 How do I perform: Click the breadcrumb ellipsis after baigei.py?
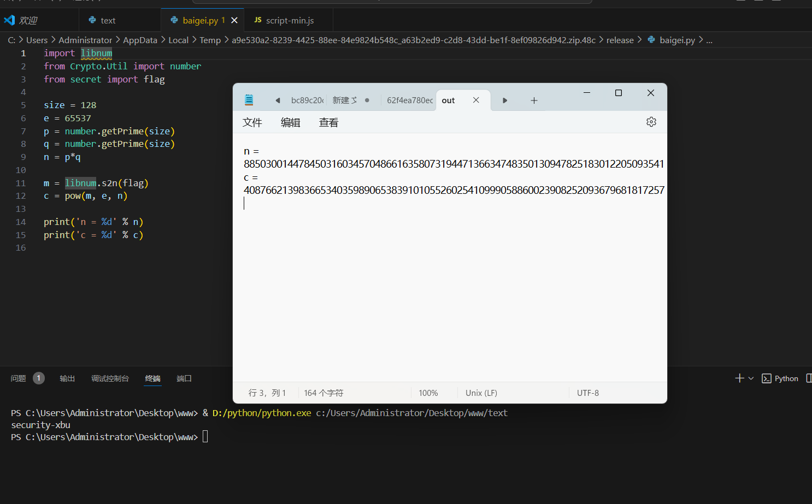click(x=709, y=40)
